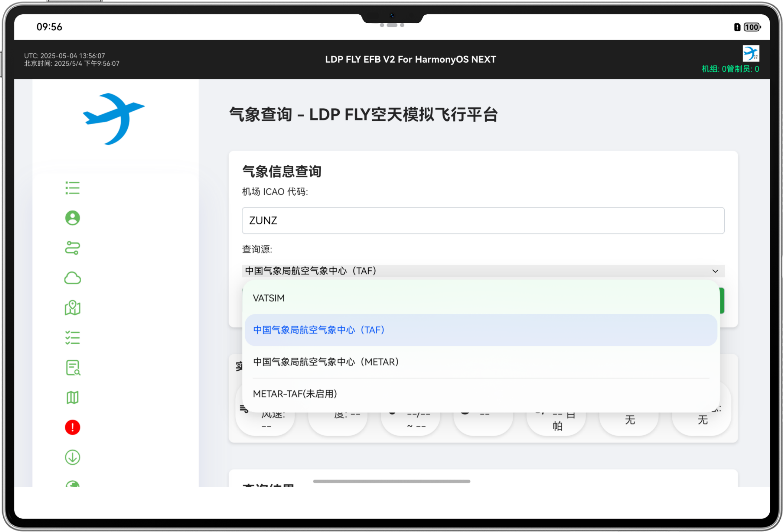This screenshot has height=532, width=783.
Task: Open the document search icon
Action: click(72, 367)
